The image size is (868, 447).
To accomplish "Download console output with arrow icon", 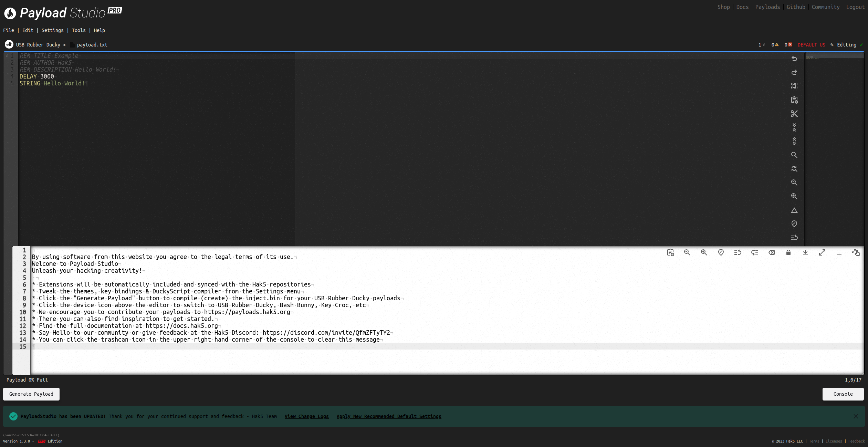I will click(x=805, y=252).
